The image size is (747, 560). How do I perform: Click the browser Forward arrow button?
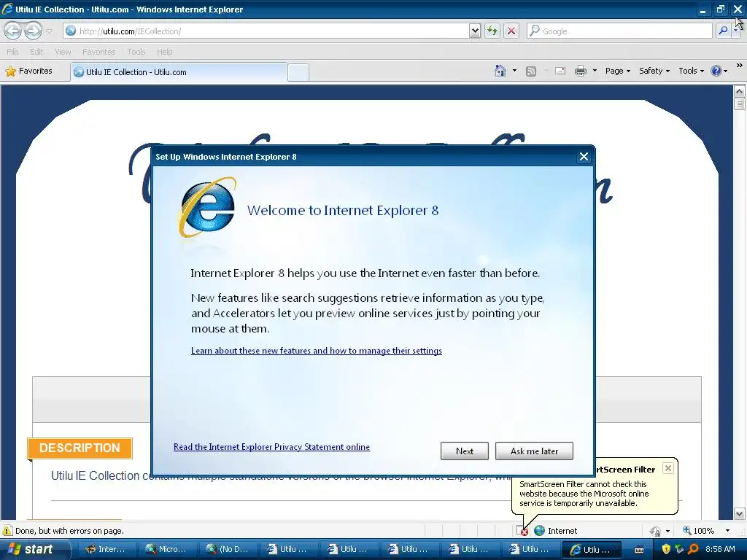point(32,31)
